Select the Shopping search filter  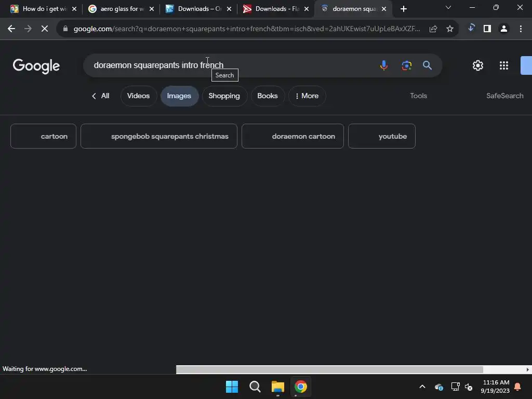coord(224,96)
